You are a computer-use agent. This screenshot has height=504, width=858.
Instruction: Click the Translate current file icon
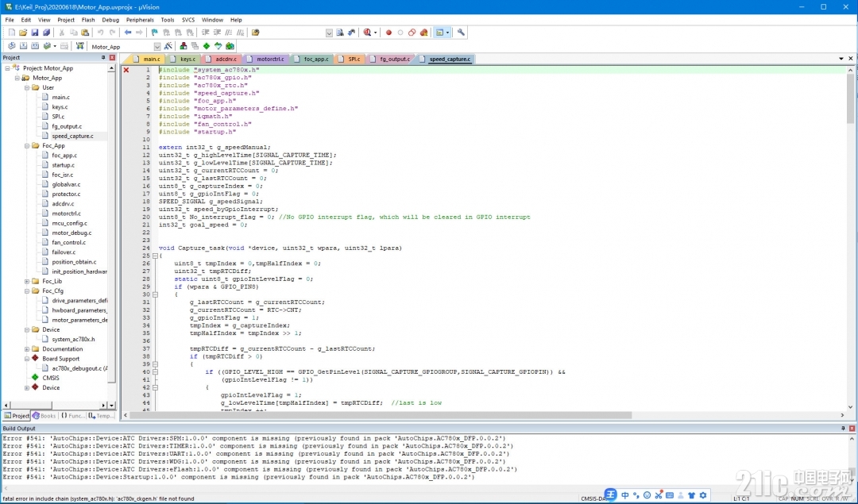(x=11, y=47)
